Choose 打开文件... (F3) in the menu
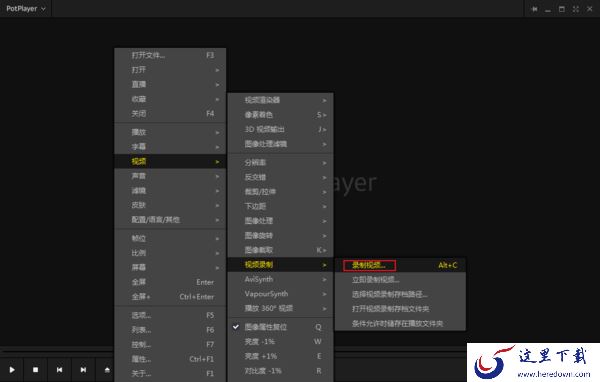Viewport: 600px width, 382px height. pos(170,55)
